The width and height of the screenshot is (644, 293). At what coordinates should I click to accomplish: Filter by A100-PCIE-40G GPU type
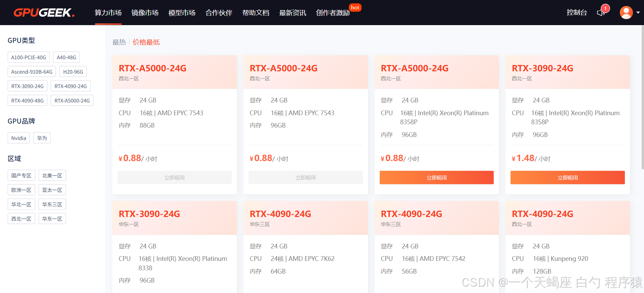point(29,57)
